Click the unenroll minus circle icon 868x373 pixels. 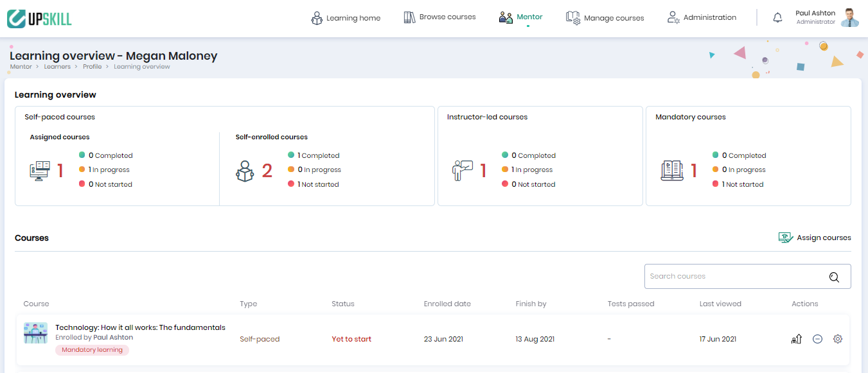(817, 339)
